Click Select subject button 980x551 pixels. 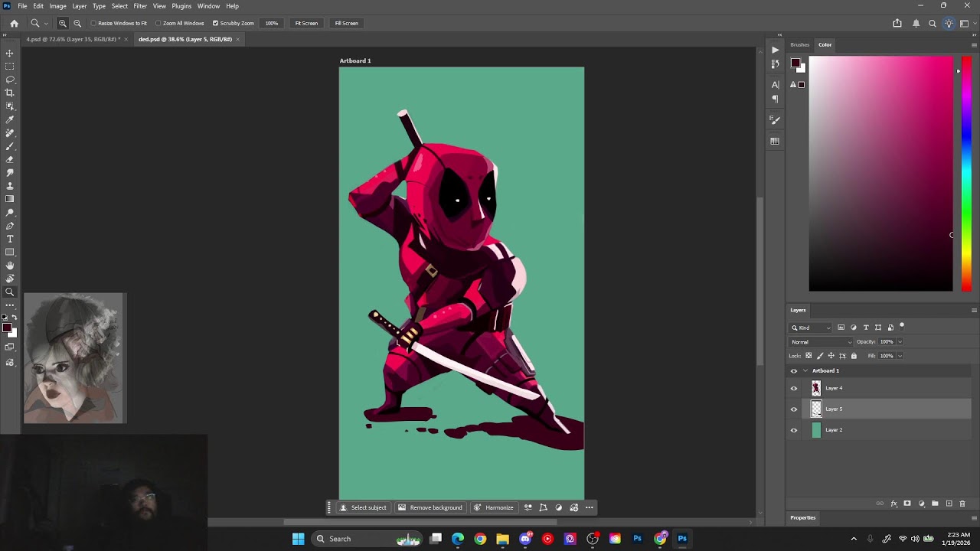tap(363, 507)
